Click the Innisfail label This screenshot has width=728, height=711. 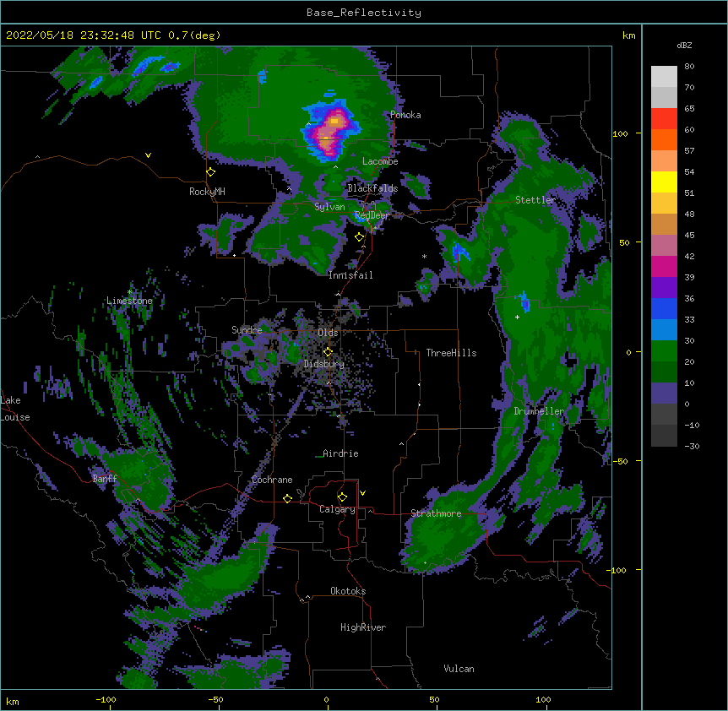pos(350,275)
